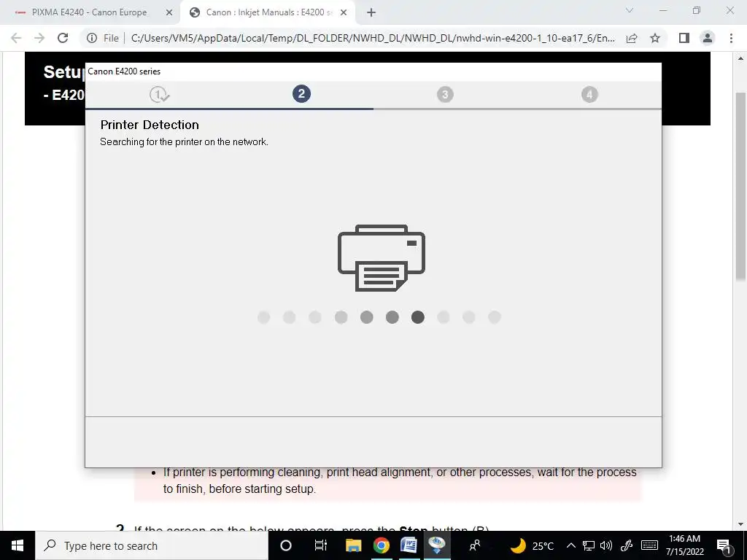This screenshot has width=747, height=560.
Task: Click the browser Forward arrow
Action: point(39,38)
